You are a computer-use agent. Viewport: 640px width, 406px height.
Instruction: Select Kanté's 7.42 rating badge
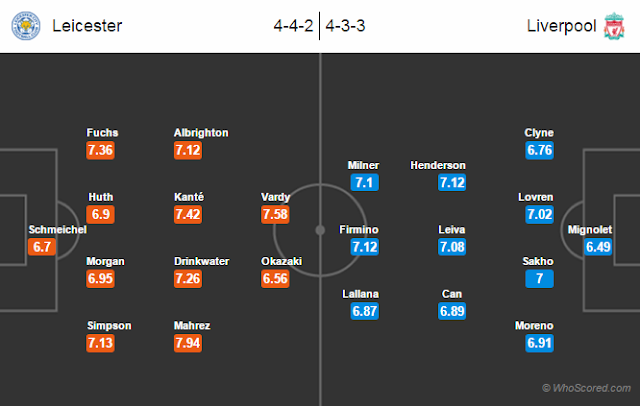coord(188,214)
